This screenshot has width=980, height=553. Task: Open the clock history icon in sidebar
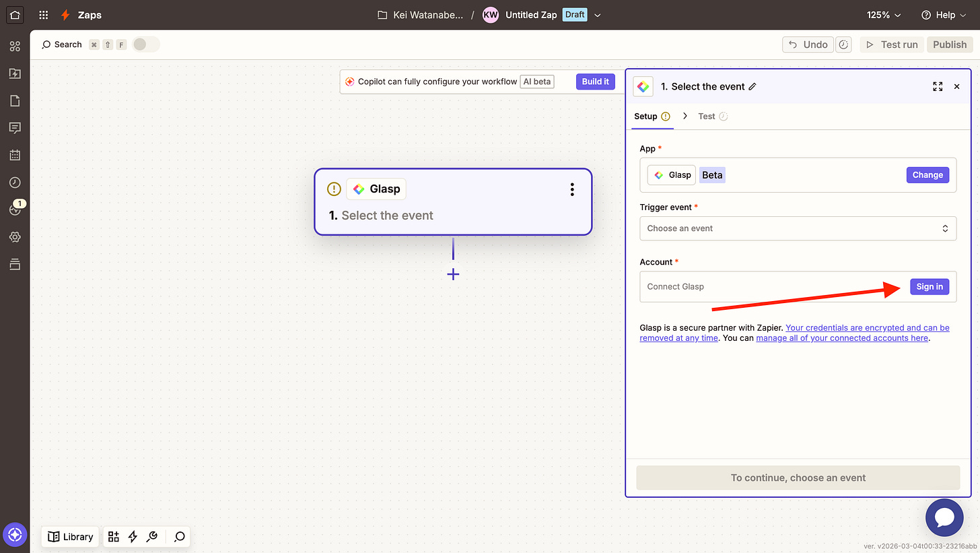[15, 183]
